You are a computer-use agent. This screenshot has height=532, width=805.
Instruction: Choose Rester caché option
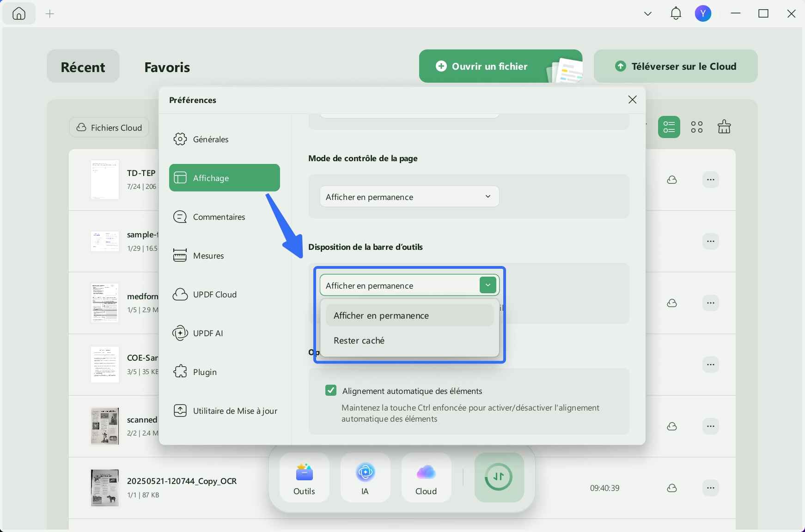(x=409, y=340)
